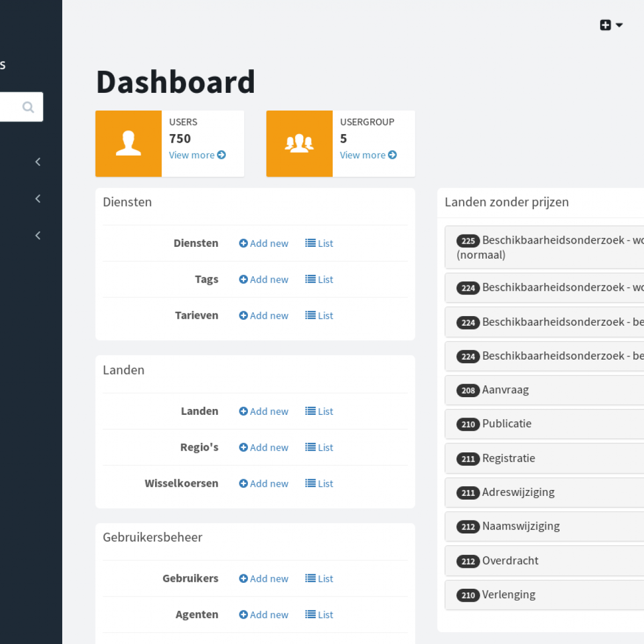Open List for Agenten row

click(319, 615)
